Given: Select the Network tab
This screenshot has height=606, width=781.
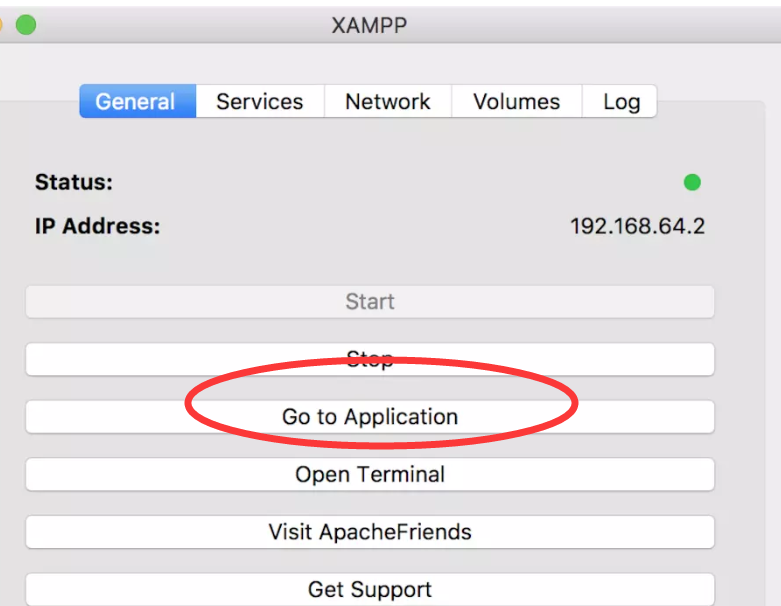Looking at the screenshot, I should (387, 102).
